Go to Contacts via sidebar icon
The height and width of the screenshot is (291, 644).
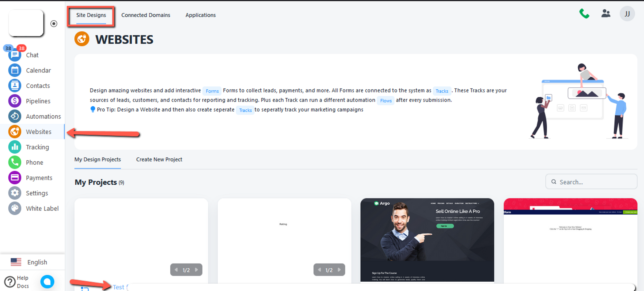(x=14, y=86)
